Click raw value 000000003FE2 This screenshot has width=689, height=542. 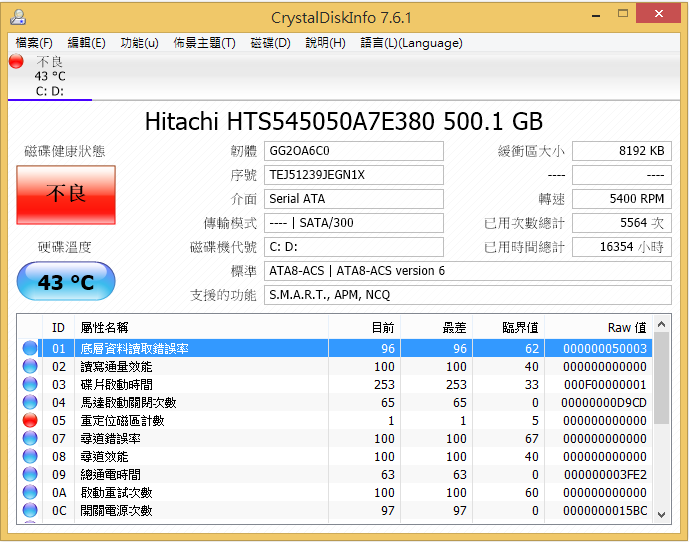(605, 475)
